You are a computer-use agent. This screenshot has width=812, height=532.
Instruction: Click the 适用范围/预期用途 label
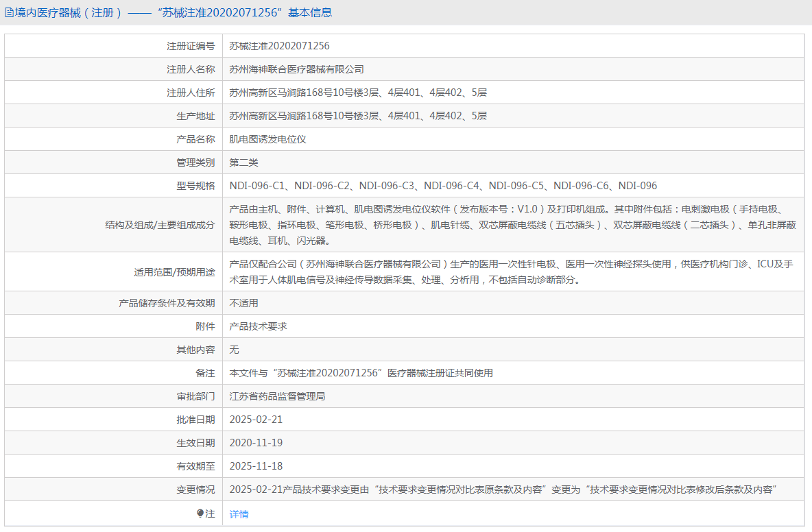point(174,271)
